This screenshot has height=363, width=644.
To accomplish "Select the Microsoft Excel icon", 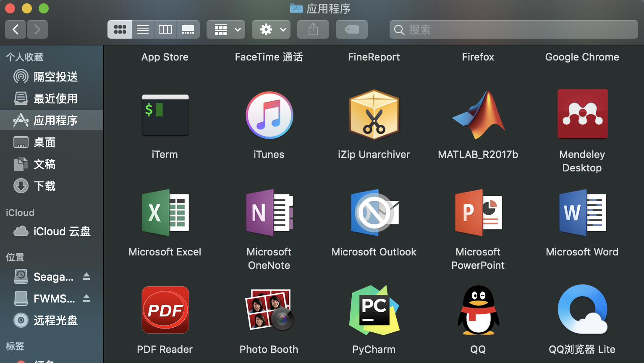I will [165, 212].
